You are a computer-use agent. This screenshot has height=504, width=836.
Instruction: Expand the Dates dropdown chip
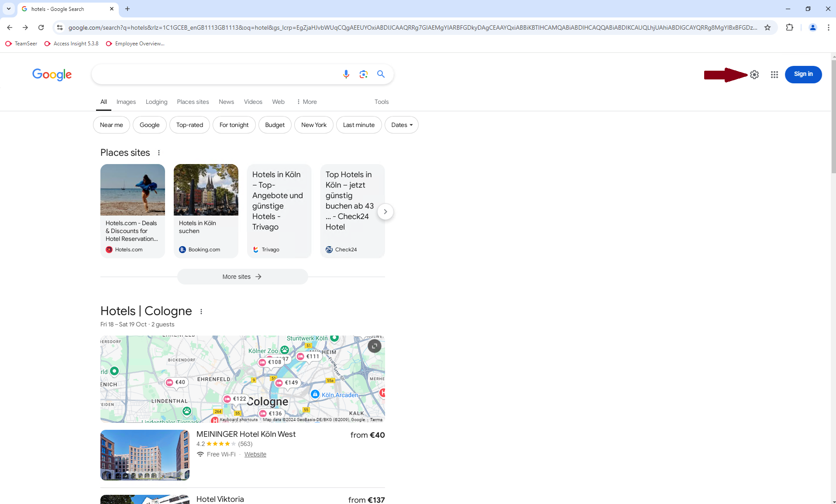click(402, 125)
